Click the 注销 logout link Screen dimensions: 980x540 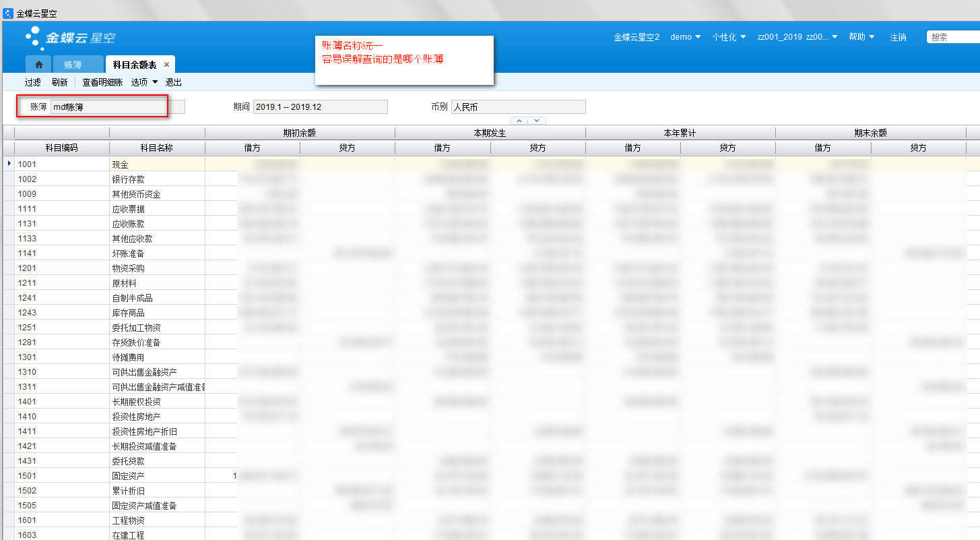point(898,37)
